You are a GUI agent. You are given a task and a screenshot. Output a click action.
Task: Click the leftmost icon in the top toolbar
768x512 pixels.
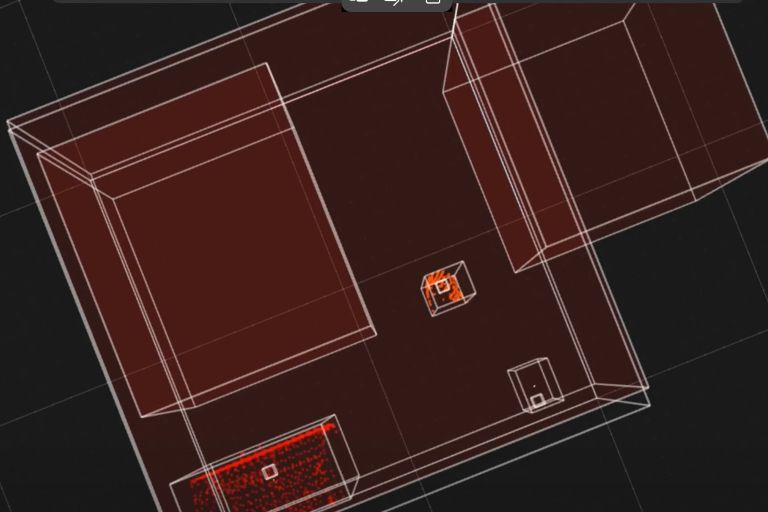pos(359,1)
